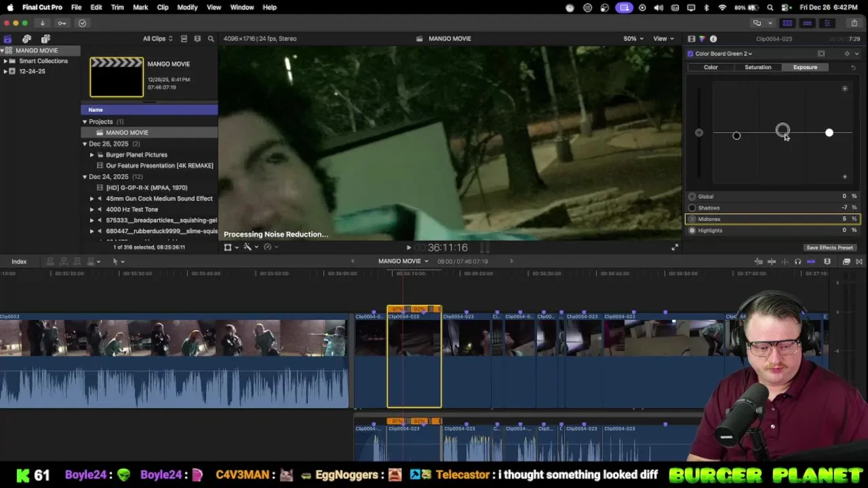Open effects browser overlapping squares icon
The height and width of the screenshot is (488, 868).
[x=846, y=262]
